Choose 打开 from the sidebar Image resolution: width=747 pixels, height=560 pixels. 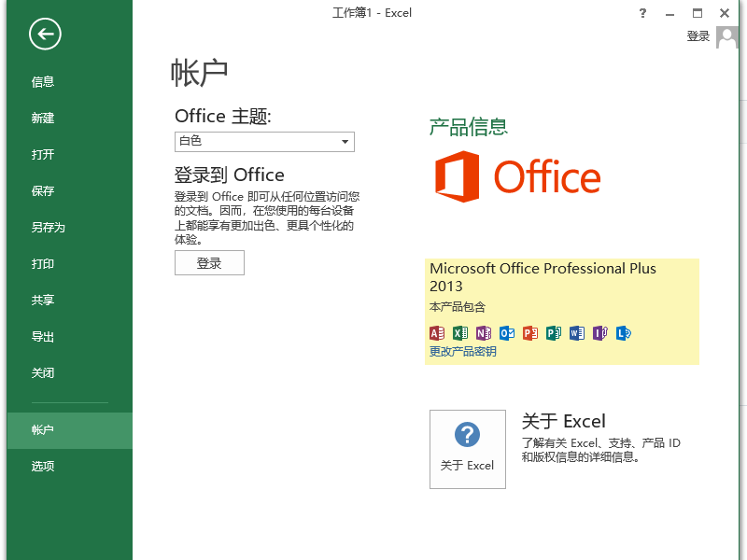tap(69, 155)
